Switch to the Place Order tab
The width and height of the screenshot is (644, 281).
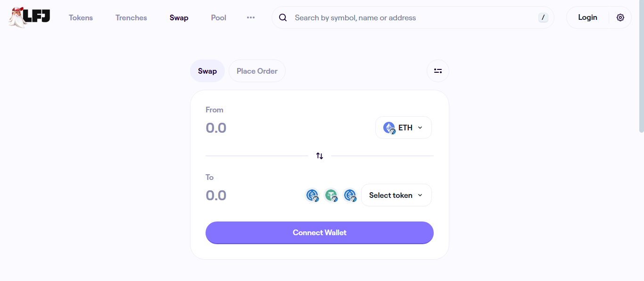point(257,71)
